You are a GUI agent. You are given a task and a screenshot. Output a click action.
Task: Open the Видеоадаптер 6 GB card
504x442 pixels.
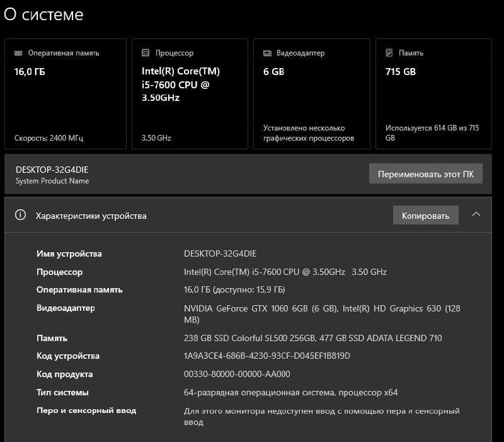(312, 94)
